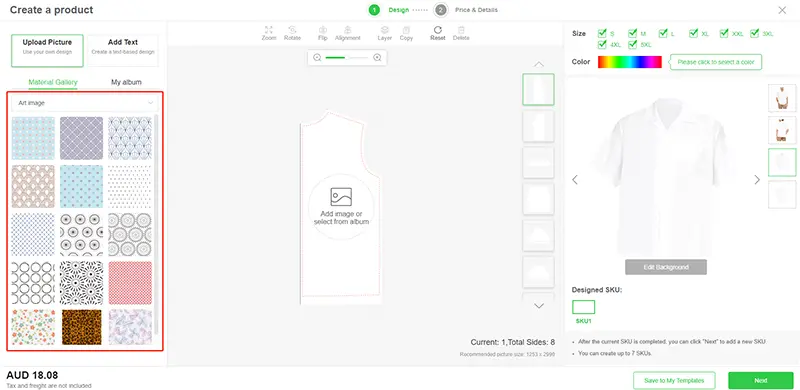
Task: Pick the large black circles outline pattern
Action: pos(33,283)
